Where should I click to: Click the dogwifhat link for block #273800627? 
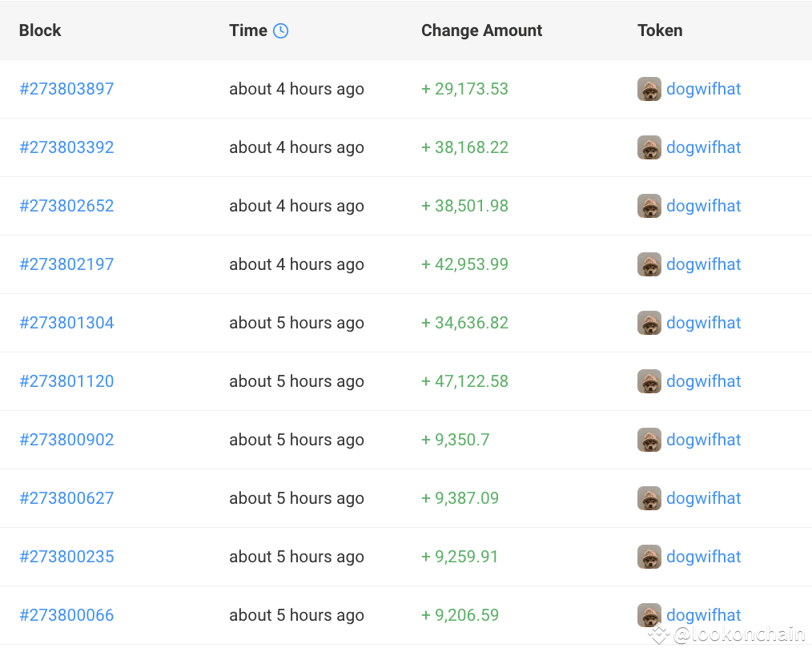(703, 498)
